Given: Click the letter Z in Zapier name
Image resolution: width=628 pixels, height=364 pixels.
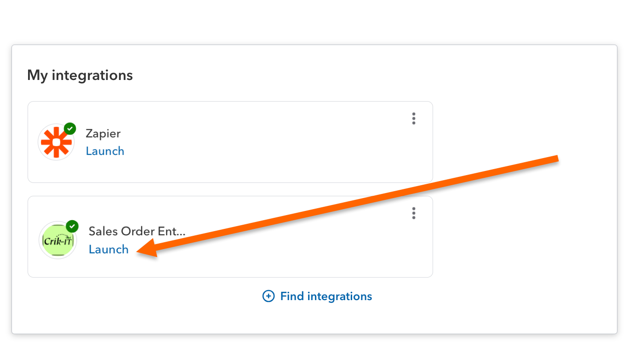Looking at the screenshot, I should click(89, 134).
